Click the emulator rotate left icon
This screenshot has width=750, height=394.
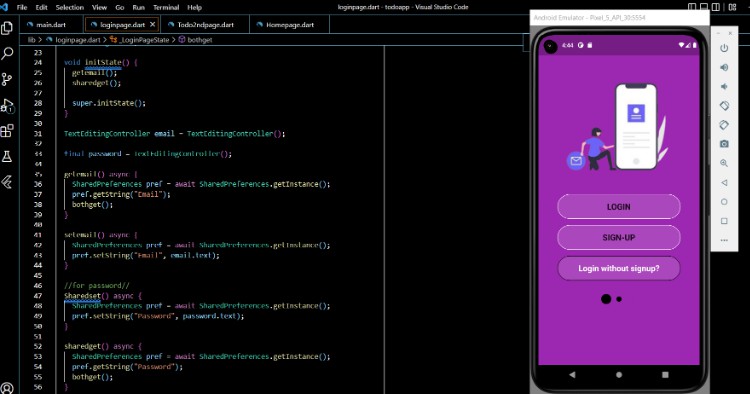point(724,106)
